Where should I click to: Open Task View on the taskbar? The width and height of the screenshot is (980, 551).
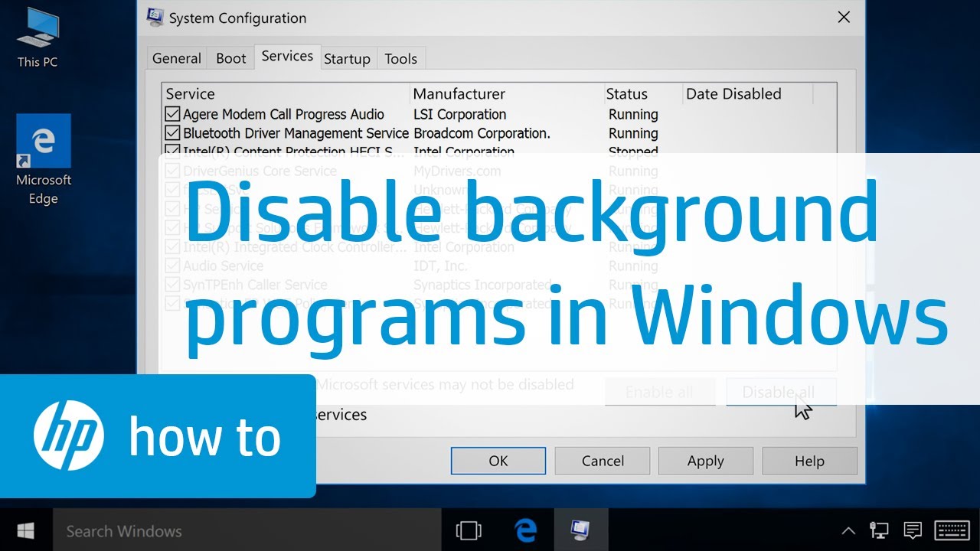468,530
